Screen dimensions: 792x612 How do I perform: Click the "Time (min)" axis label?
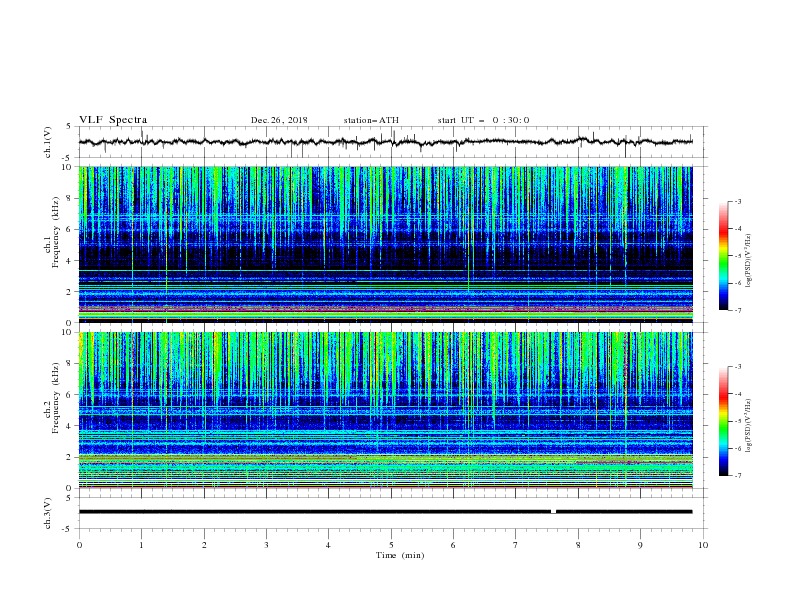tap(400, 555)
